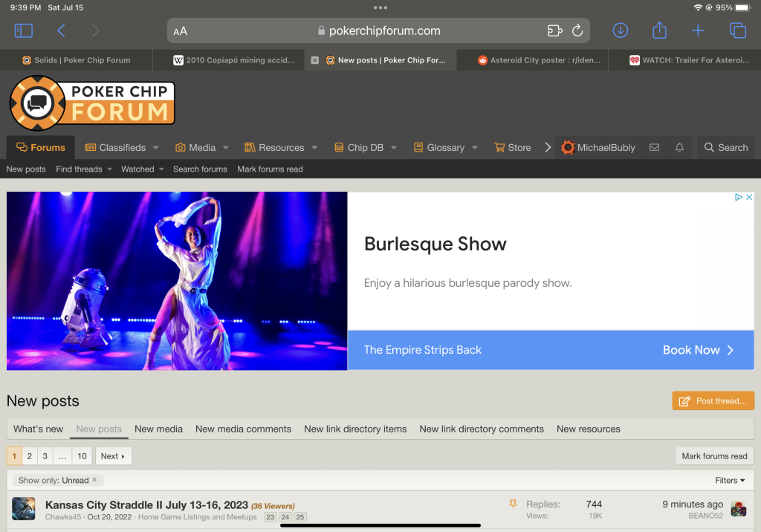The image size is (761, 532).
Task: Tap the pokerchipforum.com address field
Action: tap(379, 30)
